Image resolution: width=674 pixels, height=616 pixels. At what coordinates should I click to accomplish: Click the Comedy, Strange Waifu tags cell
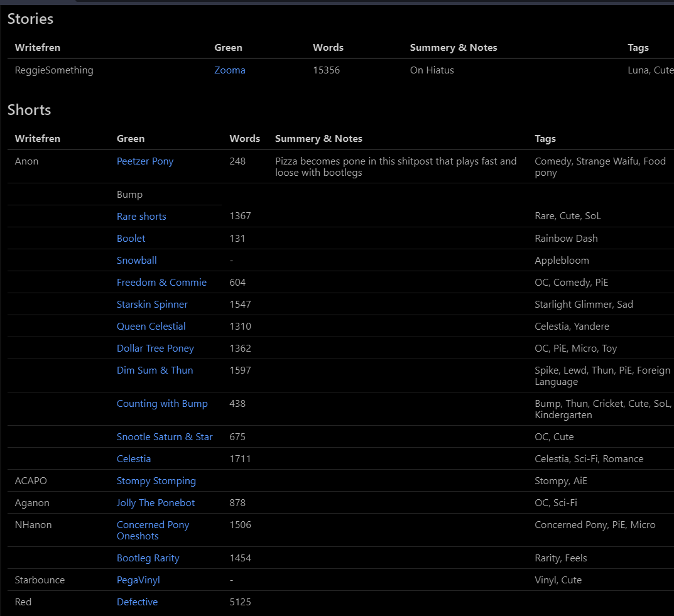[600, 166]
